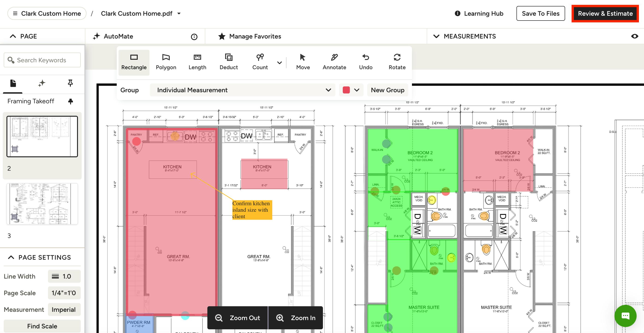The height and width of the screenshot is (333, 644).
Task: Open the pinned pages tab
Action: 70,83
